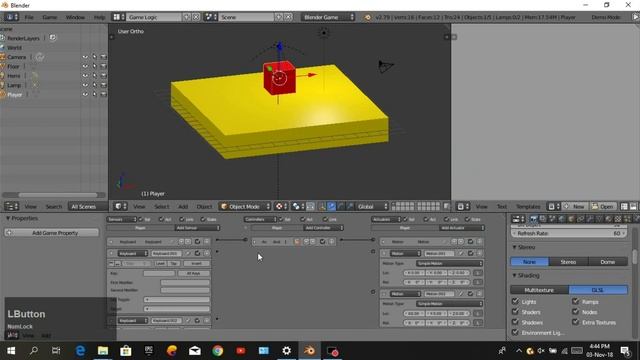Select the GLSL shading button
This screenshot has height=360, width=640.
tap(598, 290)
